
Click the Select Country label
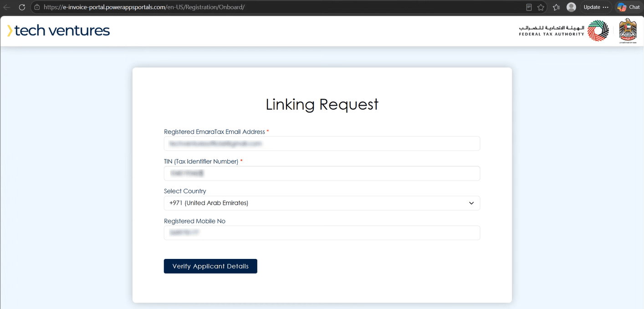[185, 191]
